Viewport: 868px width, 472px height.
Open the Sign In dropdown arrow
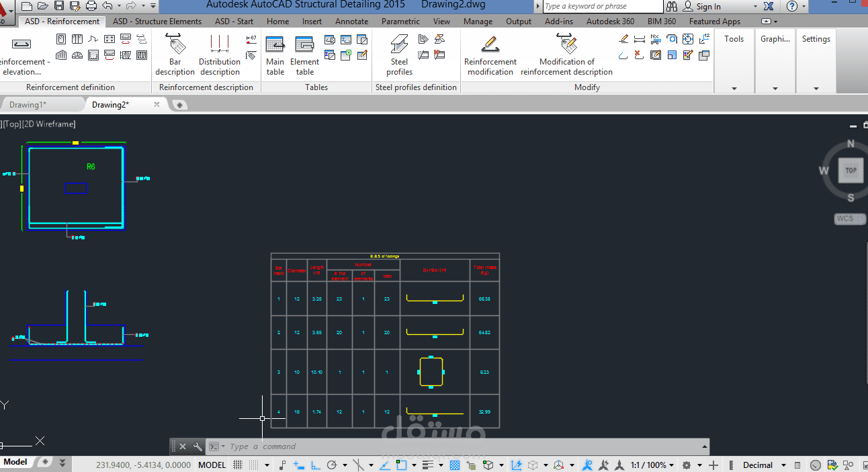coord(755,6)
